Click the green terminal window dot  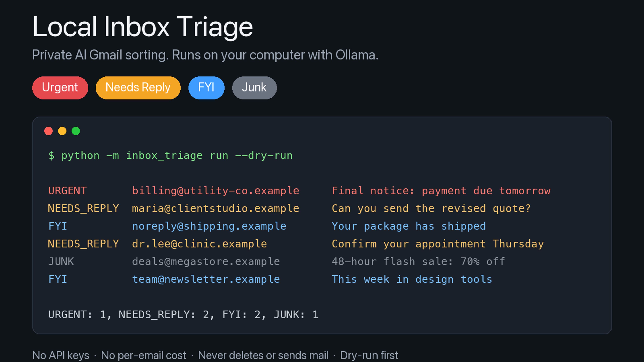[x=76, y=131]
